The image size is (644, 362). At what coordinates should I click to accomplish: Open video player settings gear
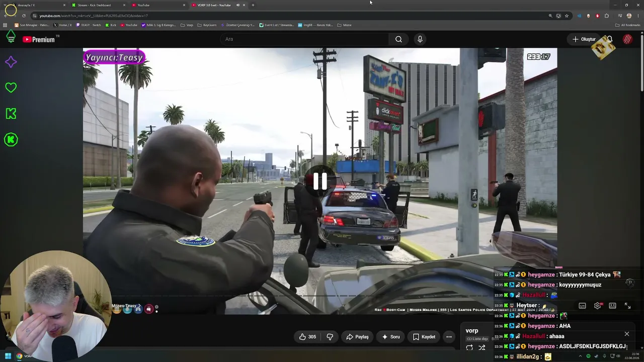click(597, 306)
